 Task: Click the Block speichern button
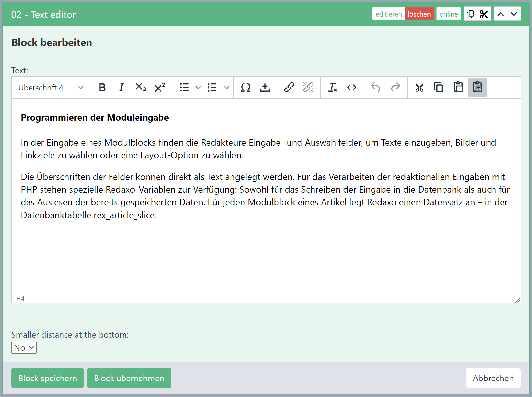(x=48, y=378)
